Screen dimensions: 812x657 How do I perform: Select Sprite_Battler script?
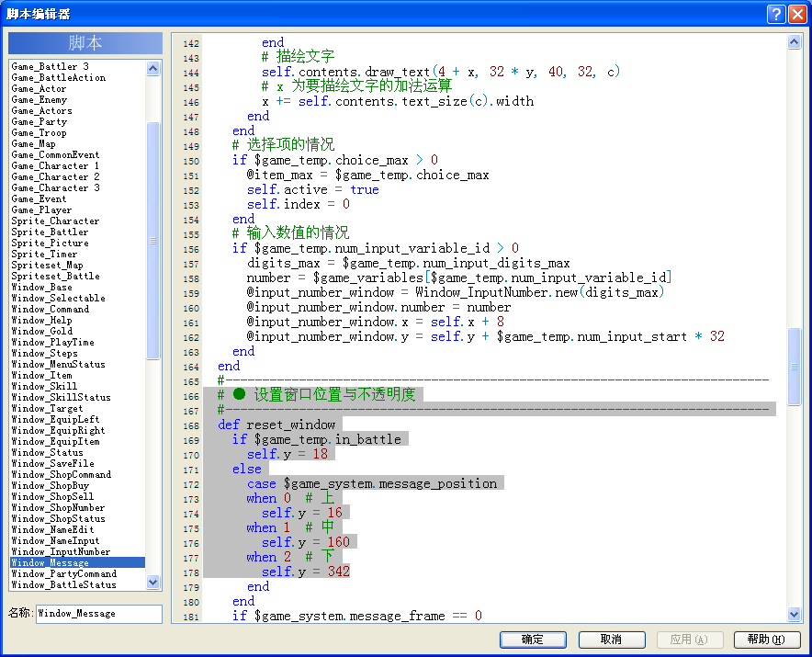(x=50, y=232)
